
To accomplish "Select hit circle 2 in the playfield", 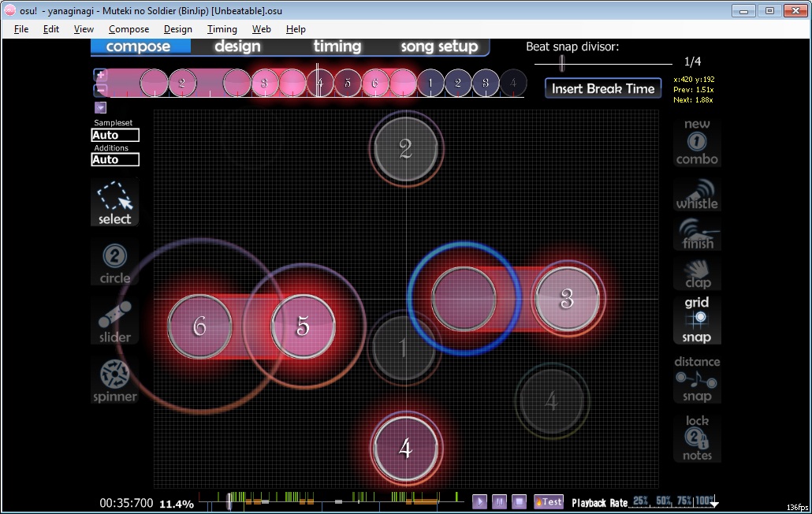I will pyautogui.click(x=405, y=149).
